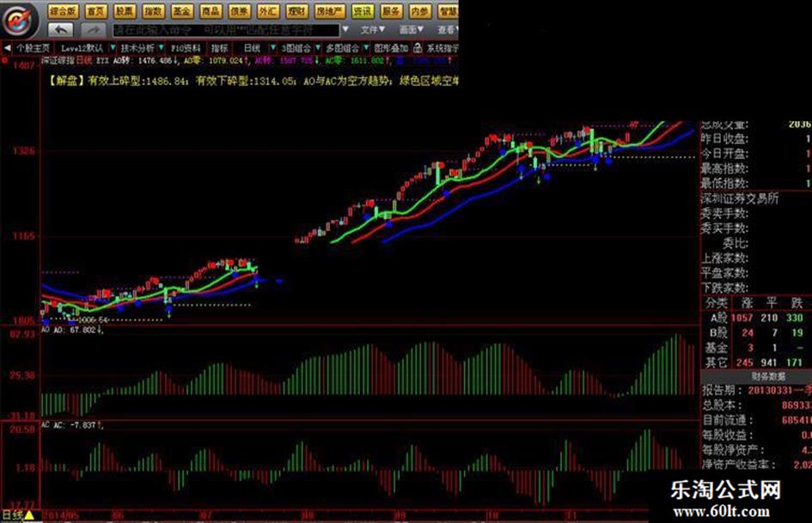Open the 内参 button
Viewport: 812px width, 523px height.
point(419,11)
